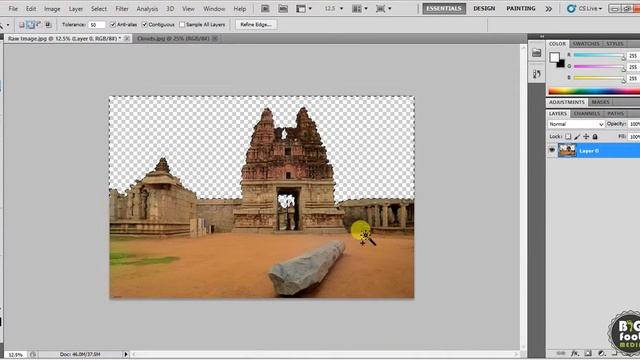Toggle the Anti-alias checkbox
Screen dimensions: 640x360
[113, 25]
